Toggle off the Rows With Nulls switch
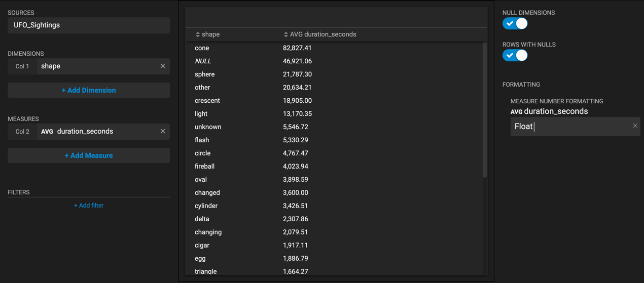The width and height of the screenshot is (644, 283). (x=515, y=56)
